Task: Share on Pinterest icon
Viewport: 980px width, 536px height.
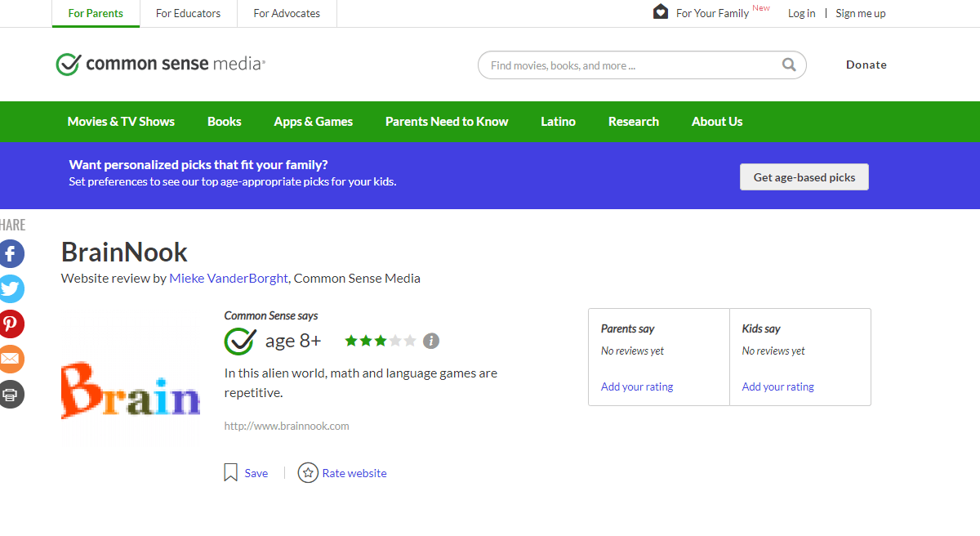Action: coord(11,324)
